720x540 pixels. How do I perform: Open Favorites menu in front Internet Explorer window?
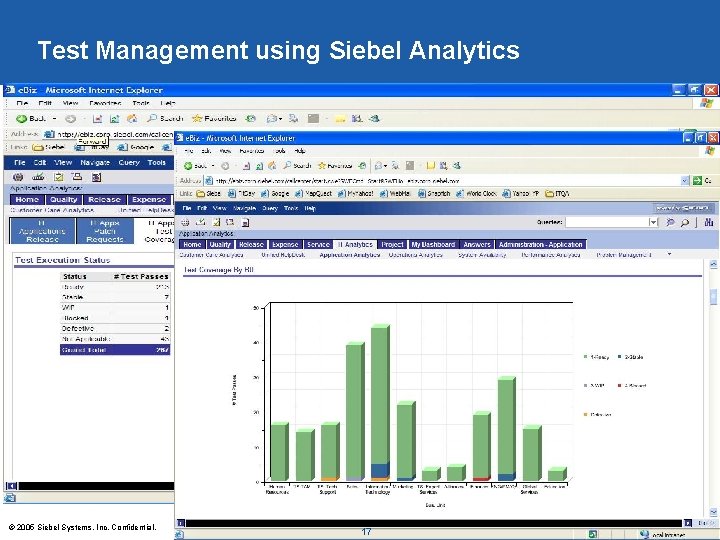click(252, 151)
